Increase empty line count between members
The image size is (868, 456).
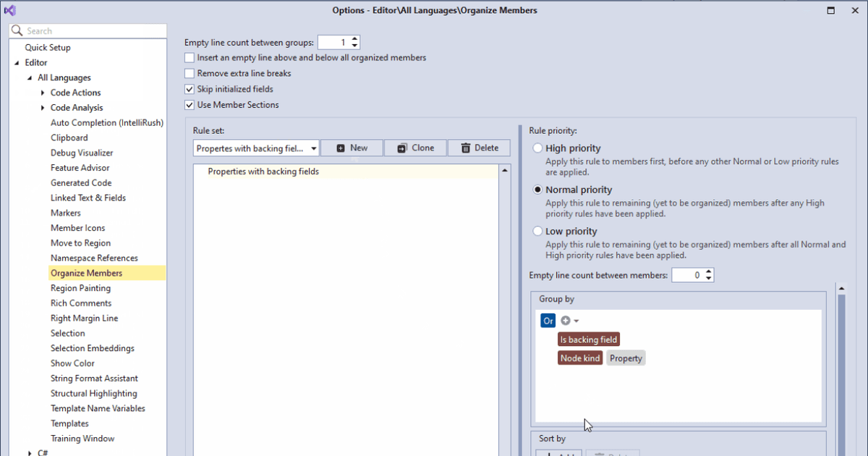coord(709,272)
